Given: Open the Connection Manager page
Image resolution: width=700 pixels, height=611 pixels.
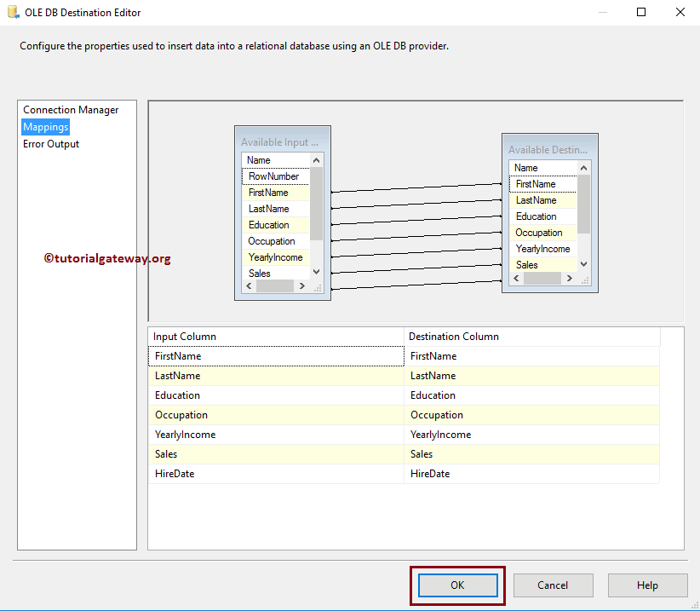Looking at the screenshot, I should tap(71, 110).
